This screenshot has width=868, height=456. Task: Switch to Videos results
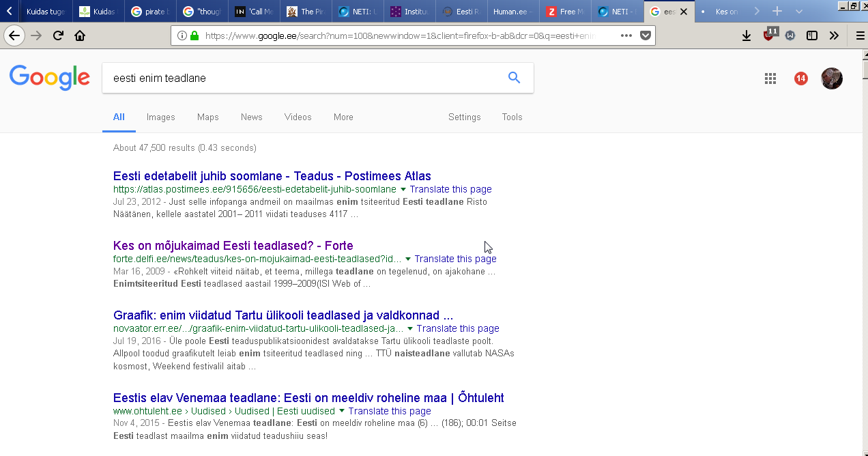pos(298,117)
